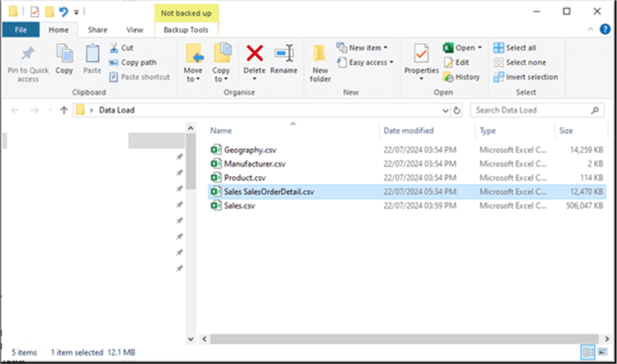Click Select none
Image resolution: width=617 pixels, height=364 pixels.
(520, 62)
